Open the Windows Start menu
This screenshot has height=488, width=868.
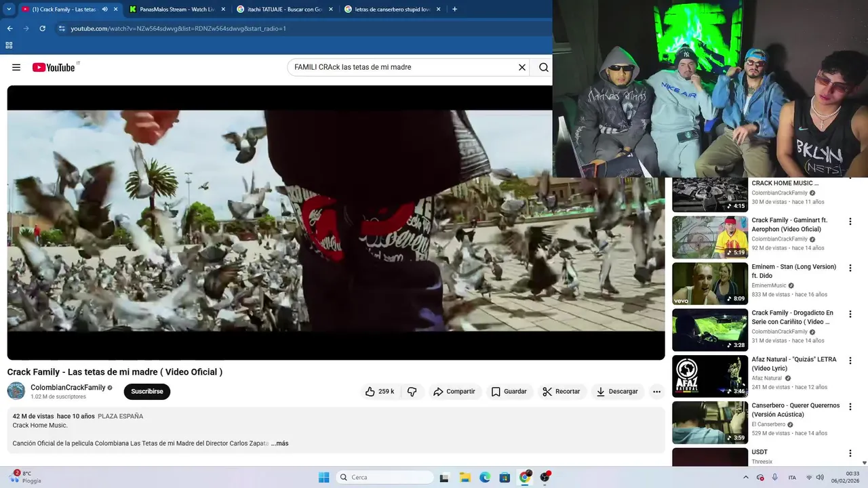pos(324,477)
